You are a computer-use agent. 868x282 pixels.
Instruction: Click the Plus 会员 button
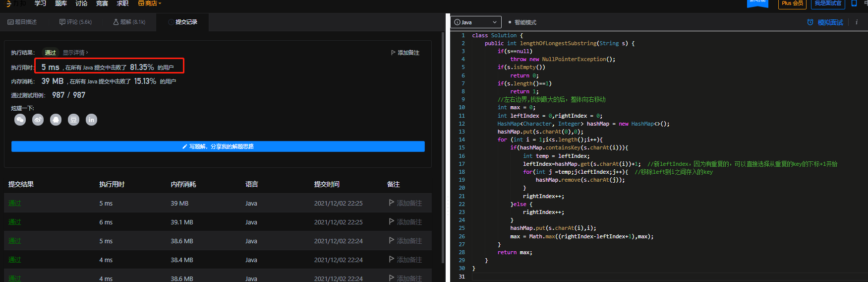(792, 3)
